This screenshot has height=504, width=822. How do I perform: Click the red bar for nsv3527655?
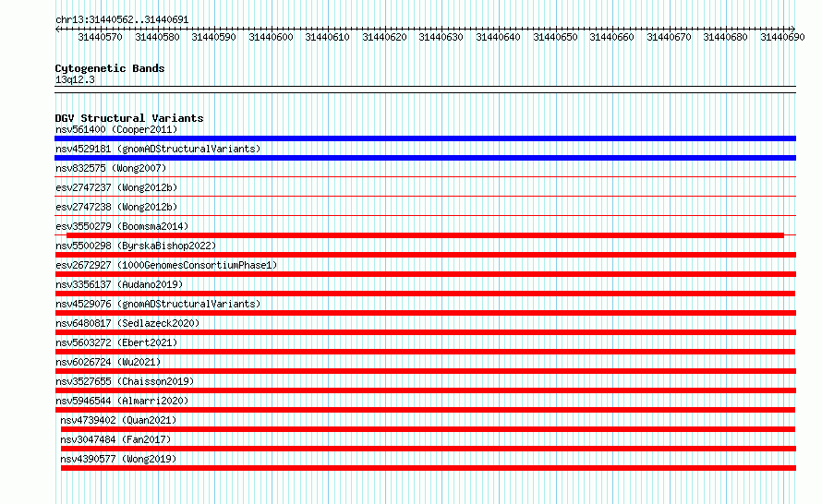pyautogui.click(x=425, y=390)
